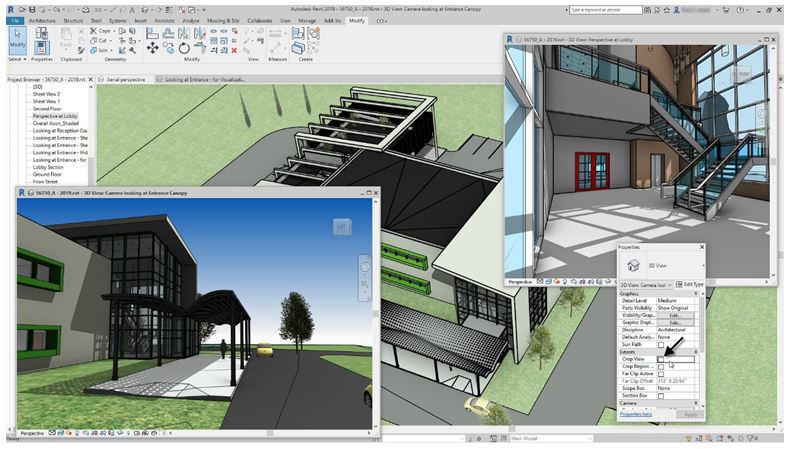789x449 pixels.
Task: Enable the Section Box checkbox
Action: [x=661, y=396]
